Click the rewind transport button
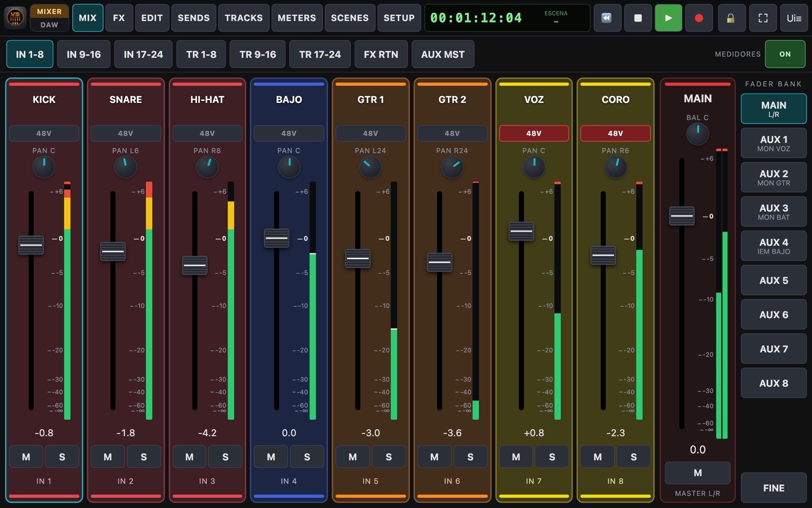812x508 pixels. click(607, 18)
